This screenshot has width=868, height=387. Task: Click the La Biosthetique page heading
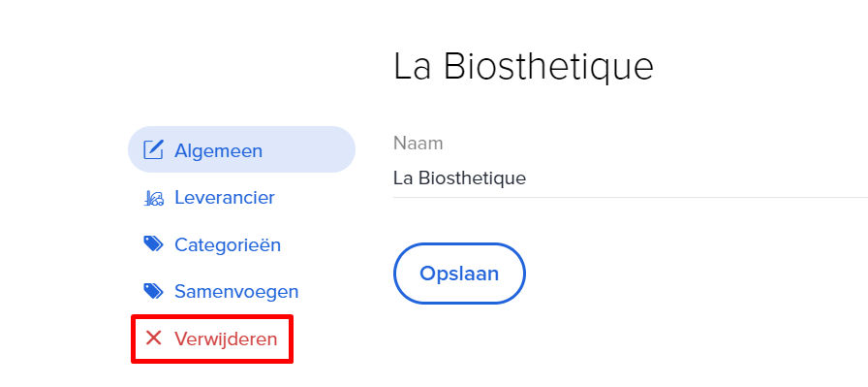(x=524, y=67)
